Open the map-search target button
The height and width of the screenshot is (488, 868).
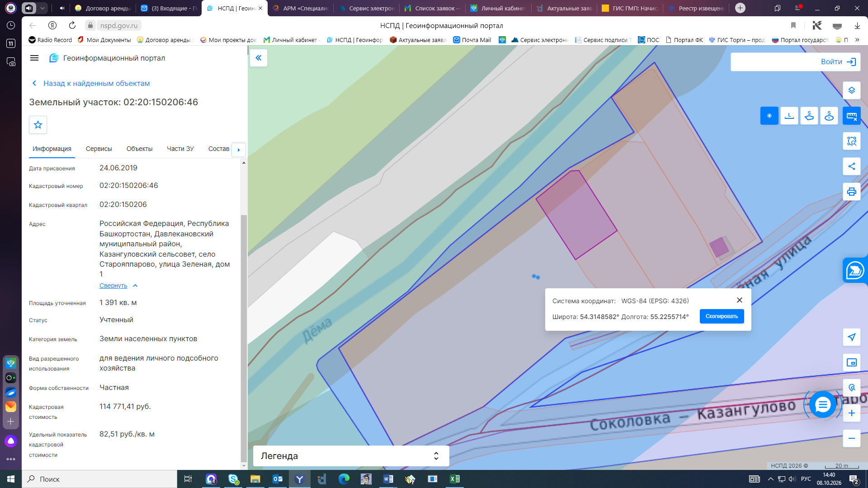pyautogui.click(x=852, y=388)
